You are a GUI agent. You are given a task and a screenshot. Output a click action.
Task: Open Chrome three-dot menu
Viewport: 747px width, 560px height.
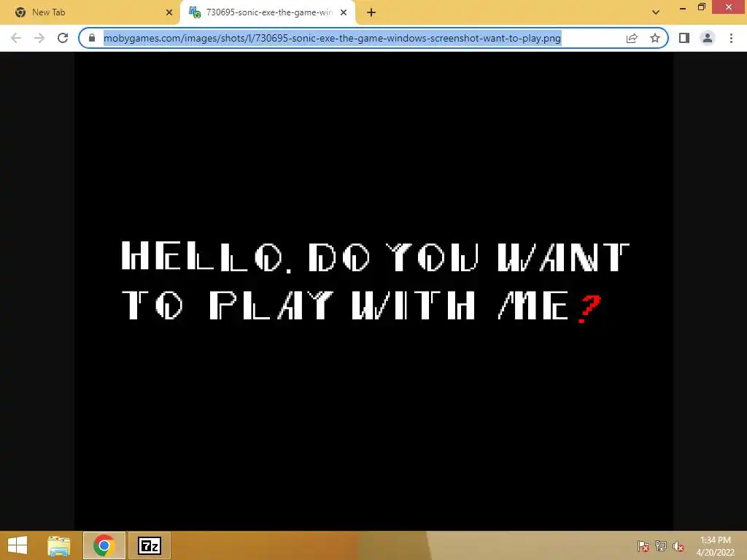click(x=731, y=38)
